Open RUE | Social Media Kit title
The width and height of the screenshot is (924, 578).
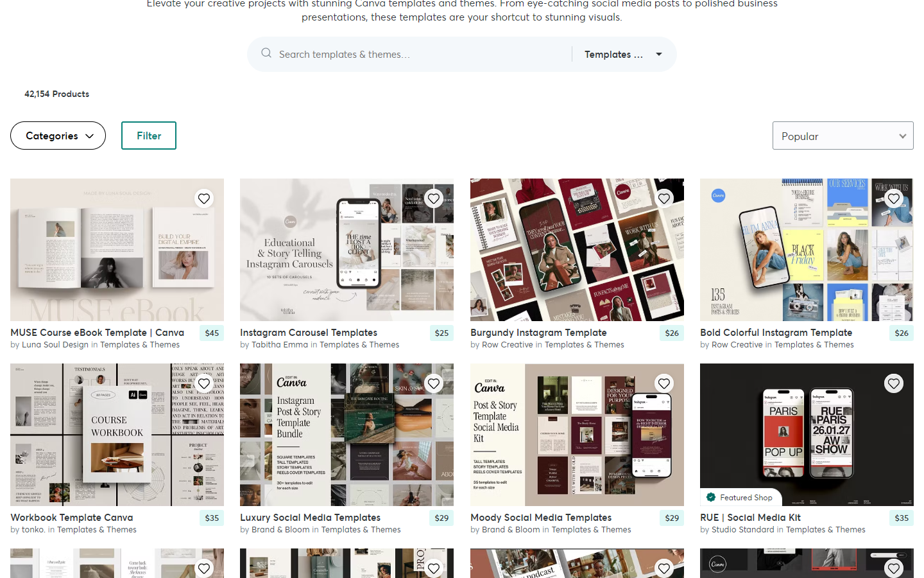[751, 518]
